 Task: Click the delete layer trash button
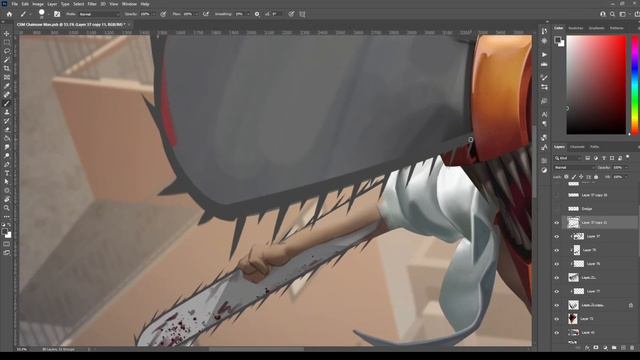click(632, 348)
